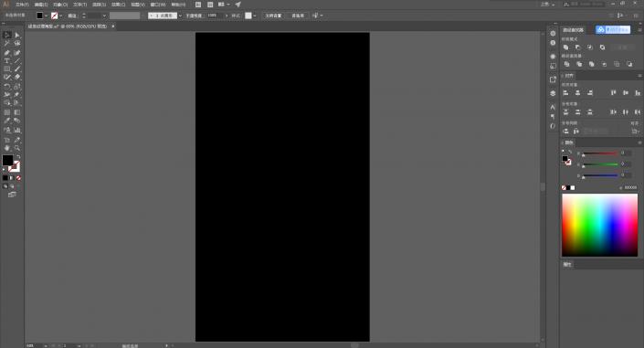Click the hex color value field
Screen dimensions: 644x348
pyautogui.click(x=630, y=188)
